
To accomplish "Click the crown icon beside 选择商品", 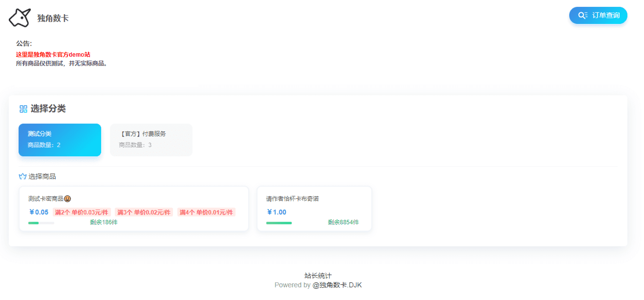I will click(22, 176).
